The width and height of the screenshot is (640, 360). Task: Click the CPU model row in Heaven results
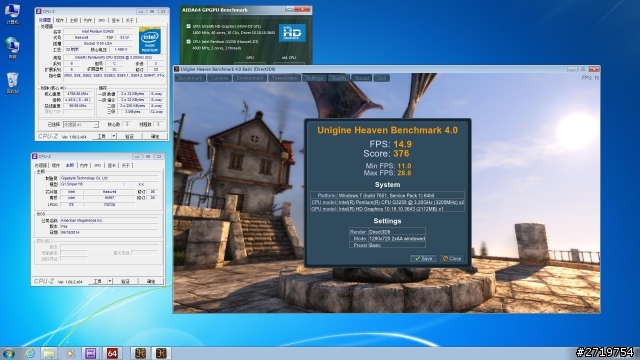click(x=387, y=202)
